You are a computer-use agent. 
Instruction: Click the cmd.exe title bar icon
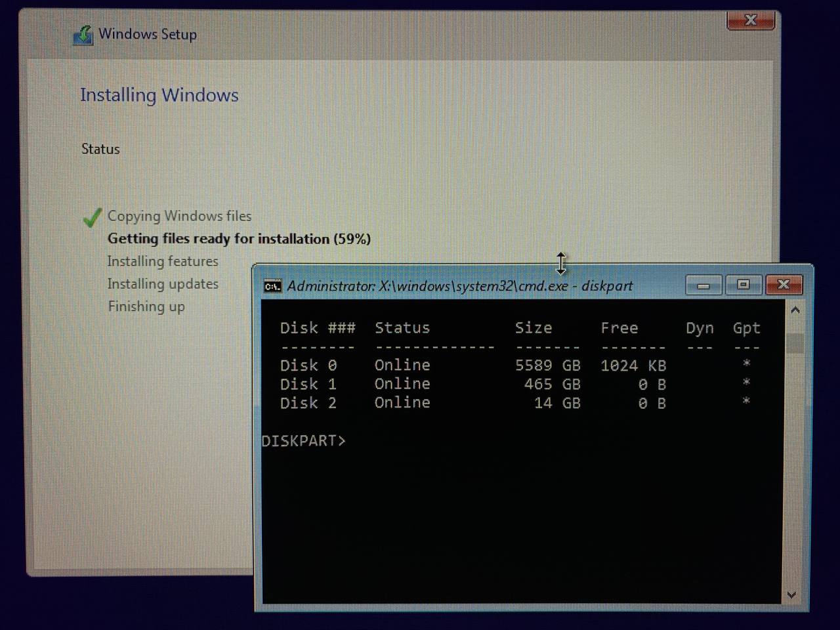click(x=272, y=286)
